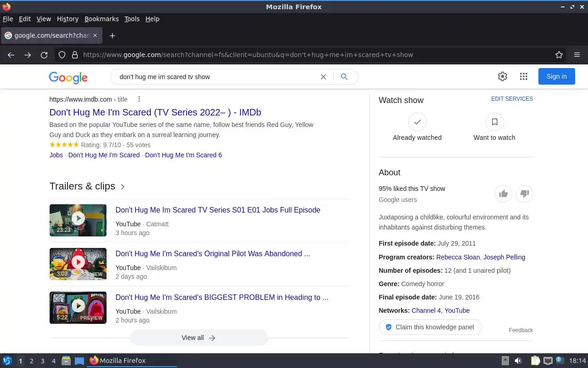Image resolution: width=588 pixels, height=368 pixels.
Task: Thumbs up this TV show
Action: click(503, 194)
